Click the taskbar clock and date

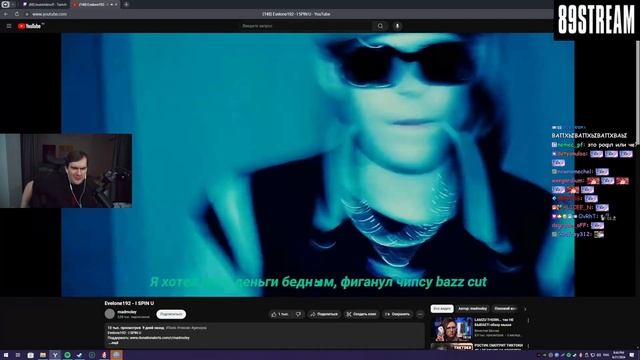[x=619, y=355]
